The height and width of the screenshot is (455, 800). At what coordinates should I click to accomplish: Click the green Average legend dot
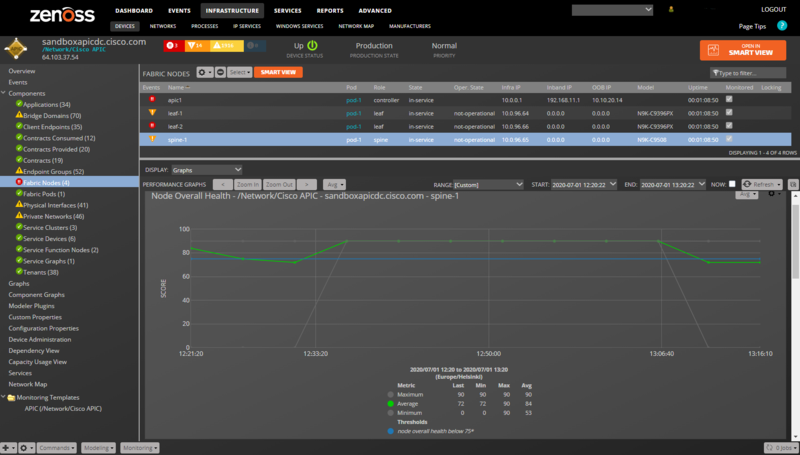pos(390,403)
